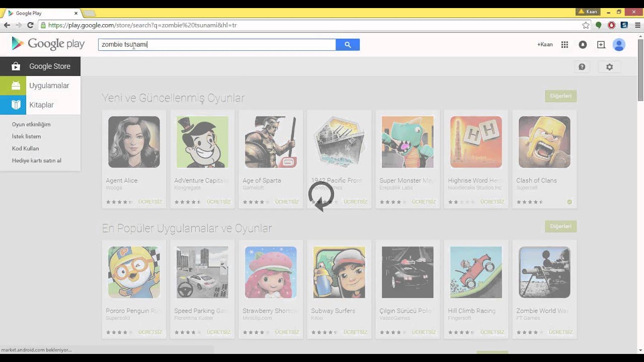
Task: Click the Kaan Chrome profile button
Action: coord(588,12)
